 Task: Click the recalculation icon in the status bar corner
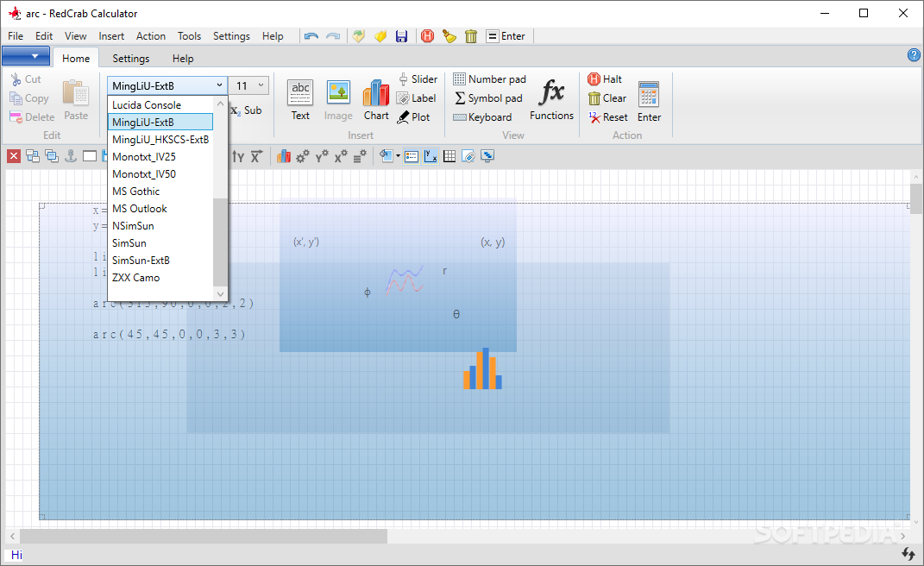coord(908,554)
